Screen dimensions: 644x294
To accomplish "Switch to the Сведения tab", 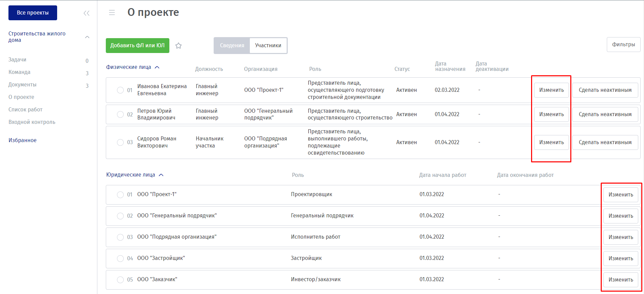I will pyautogui.click(x=232, y=46).
